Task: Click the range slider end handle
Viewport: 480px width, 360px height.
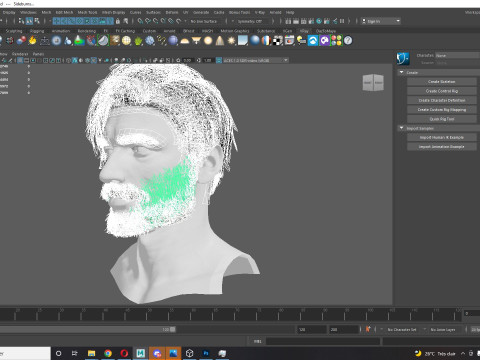Action: pyautogui.click(x=173, y=329)
